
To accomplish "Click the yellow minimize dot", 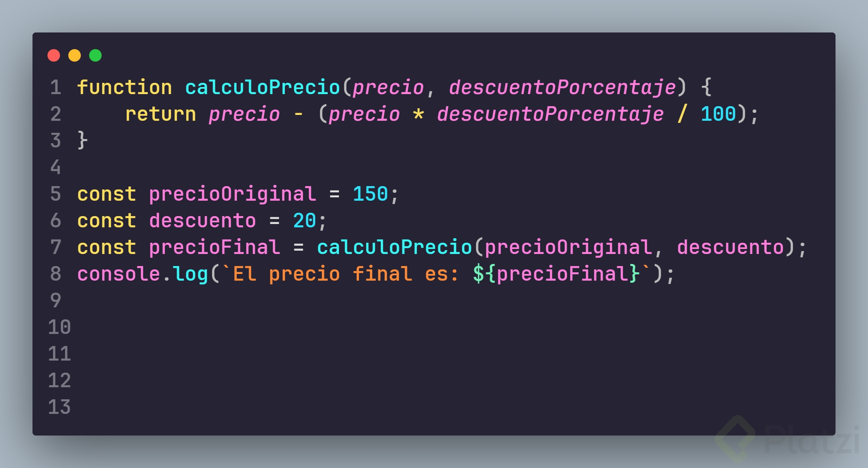I will (75, 55).
